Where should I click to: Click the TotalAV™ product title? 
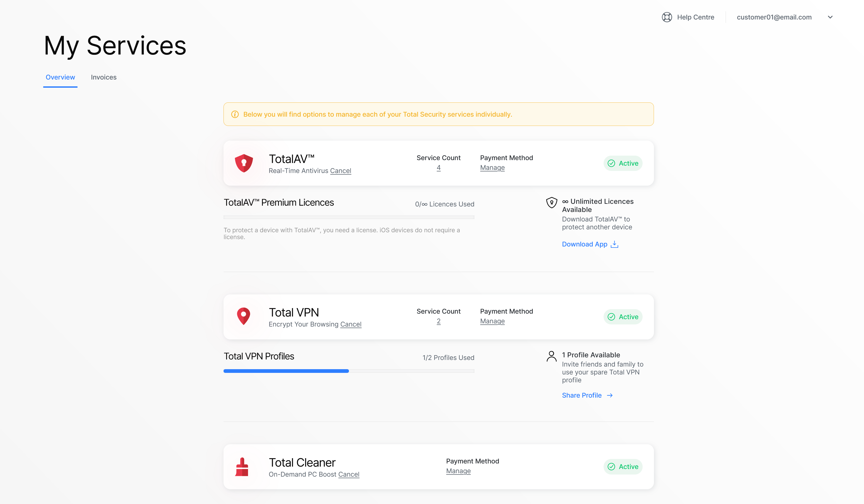292,159
